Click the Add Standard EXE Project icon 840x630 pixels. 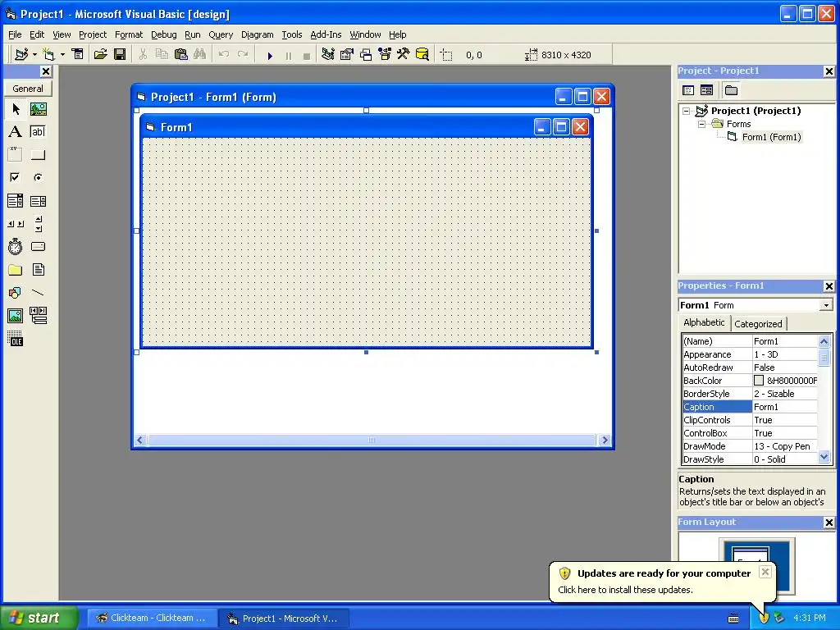[21, 55]
